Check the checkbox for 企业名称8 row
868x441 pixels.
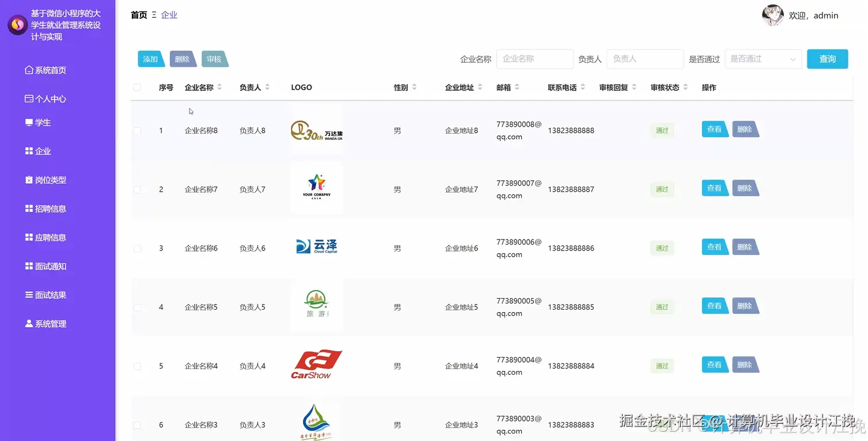tap(137, 130)
